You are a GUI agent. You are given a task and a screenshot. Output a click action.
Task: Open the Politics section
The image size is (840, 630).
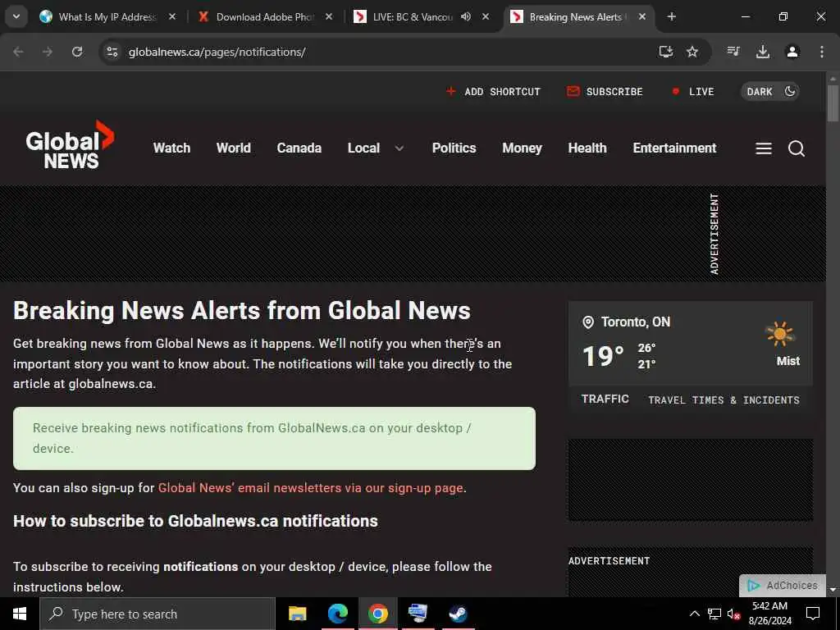[x=454, y=148]
